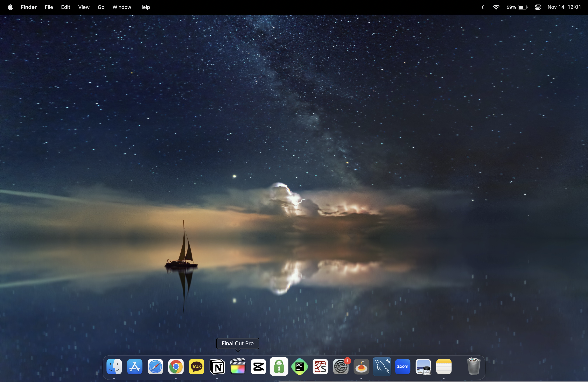Open KakaoTalk app icon

(196, 366)
